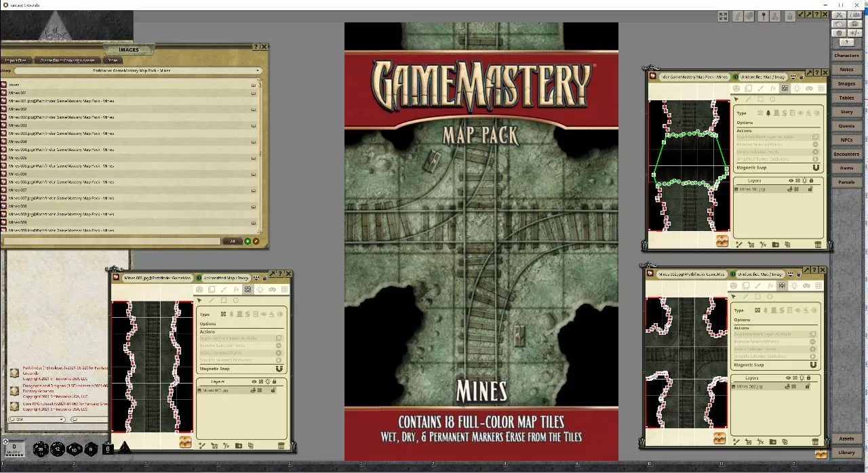Choose the terrain tree occluder type in the Mines 001 window
This screenshot has width=868, height=473.
(768, 113)
